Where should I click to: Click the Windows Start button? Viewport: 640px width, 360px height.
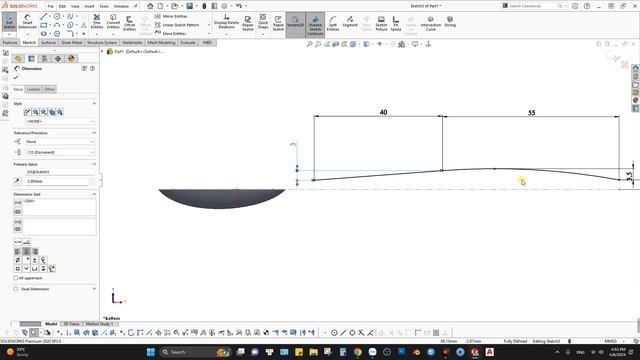coord(151,352)
